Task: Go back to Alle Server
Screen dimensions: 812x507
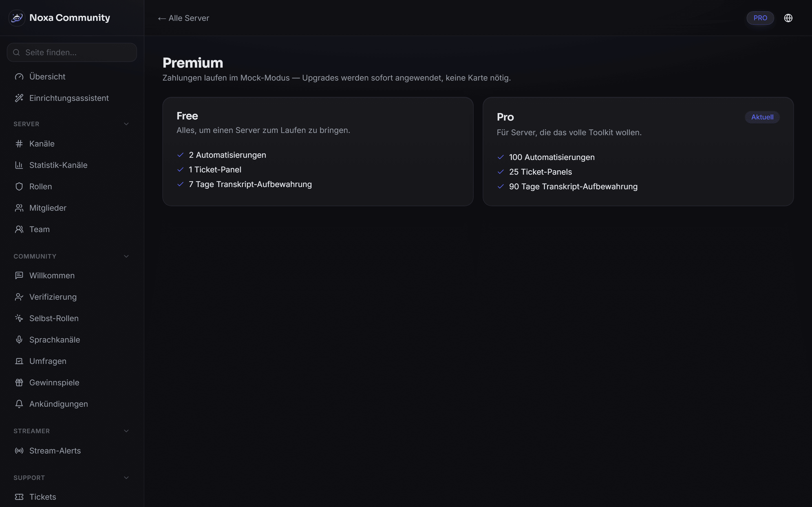Action: coord(184,18)
